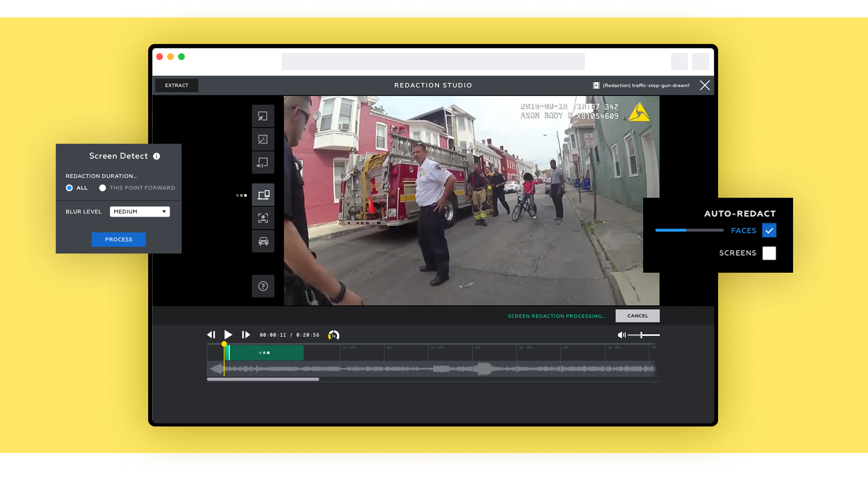Image resolution: width=868 pixels, height=477 pixels.
Task: Select the screen detect tool
Action: tap(263, 195)
